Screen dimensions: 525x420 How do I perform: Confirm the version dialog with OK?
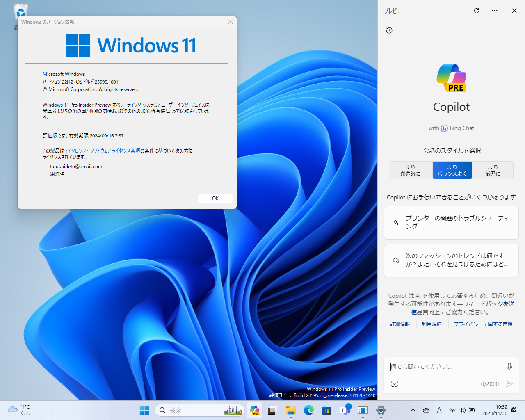pyautogui.click(x=215, y=198)
